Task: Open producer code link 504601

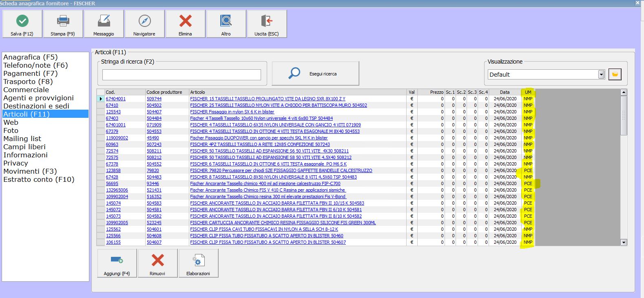Action: click(154, 229)
